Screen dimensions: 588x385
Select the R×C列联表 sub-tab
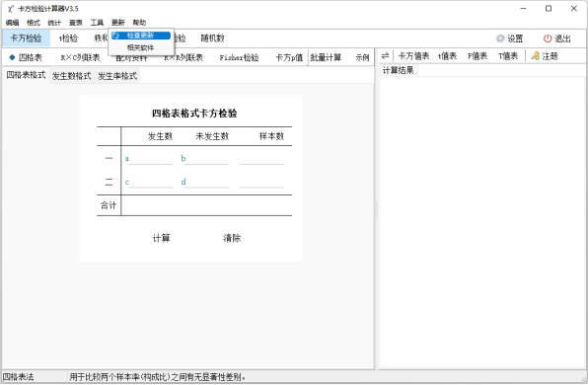(80, 57)
